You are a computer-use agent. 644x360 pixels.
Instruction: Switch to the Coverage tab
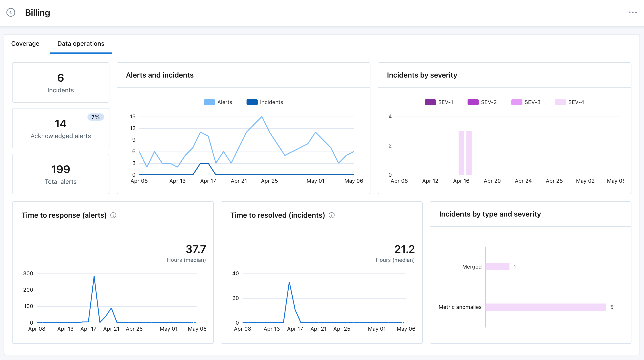[25, 44]
